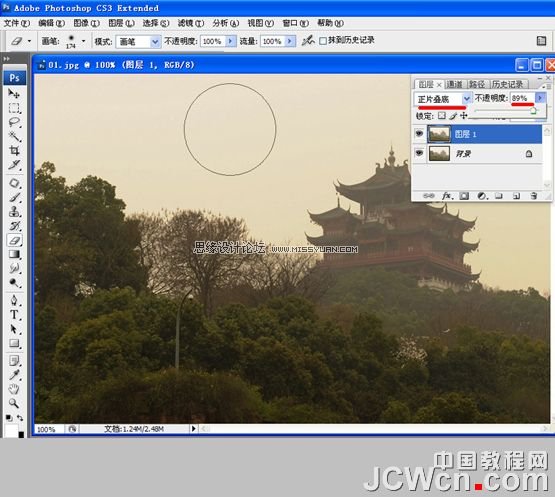Create new fill or adjustment layer
Image resolution: width=555 pixels, height=497 pixels.
tap(482, 196)
